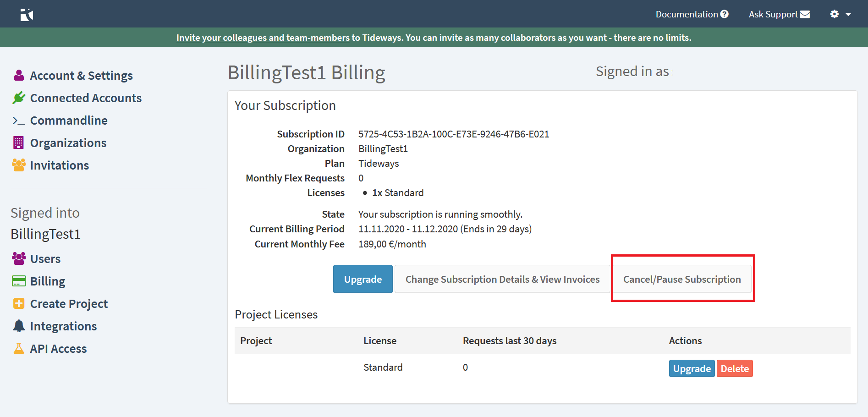This screenshot has width=868, height=417.
Task: Click the Users group icon
Action: point(19,258)
